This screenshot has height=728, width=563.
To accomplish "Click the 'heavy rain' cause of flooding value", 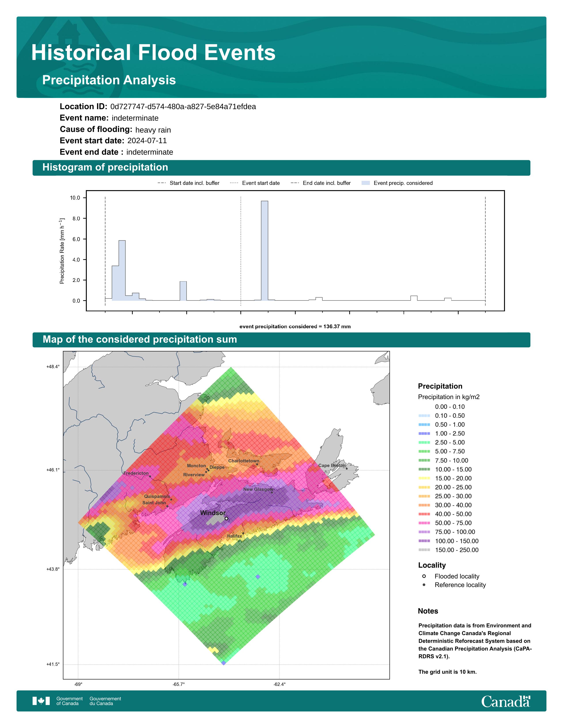I will click(153, 130).
